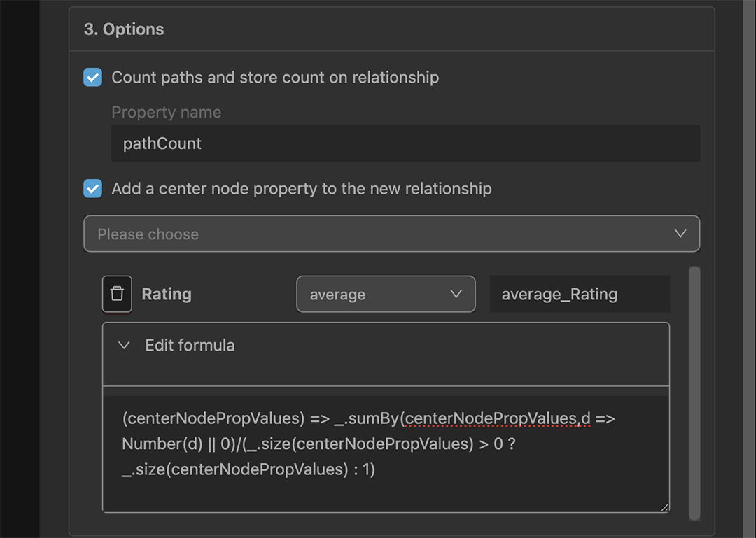Click the Add a center node property label
Screen dimensions: 756x538
[301, 188]
